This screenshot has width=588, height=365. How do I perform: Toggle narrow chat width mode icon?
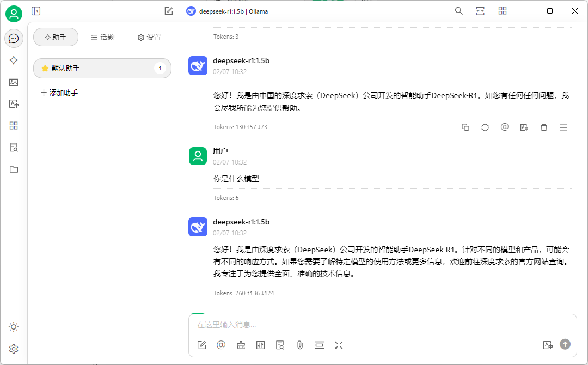(480, 11)
